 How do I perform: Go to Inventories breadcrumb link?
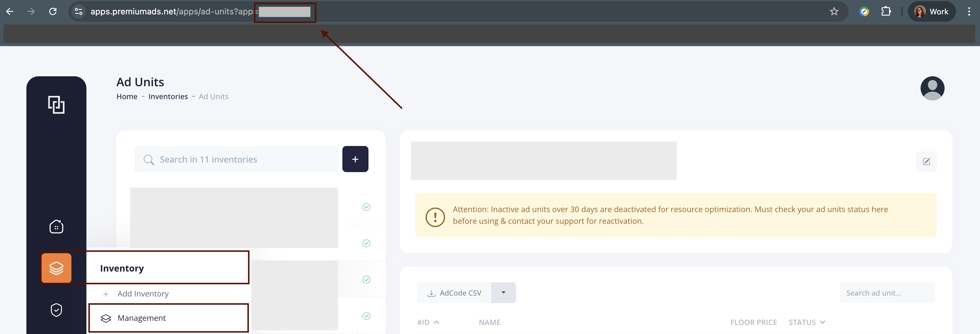tap(168, 96)
